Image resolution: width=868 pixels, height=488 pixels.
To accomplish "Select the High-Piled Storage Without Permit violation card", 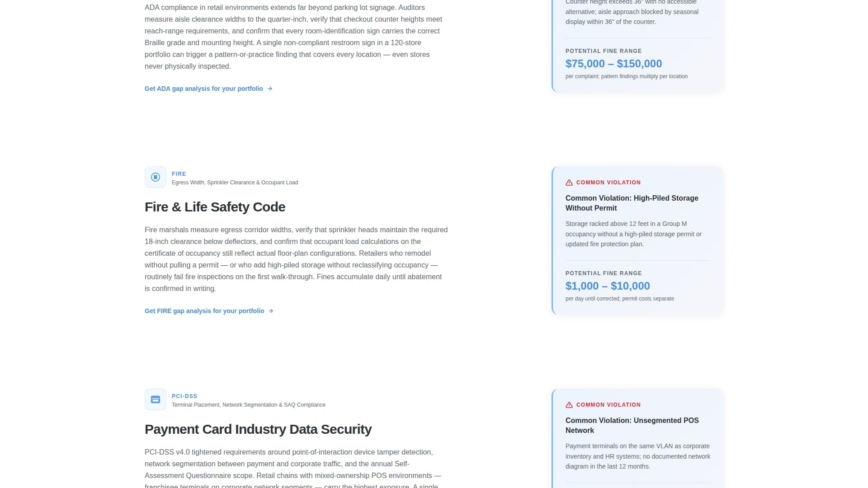I will pos(637,239).
